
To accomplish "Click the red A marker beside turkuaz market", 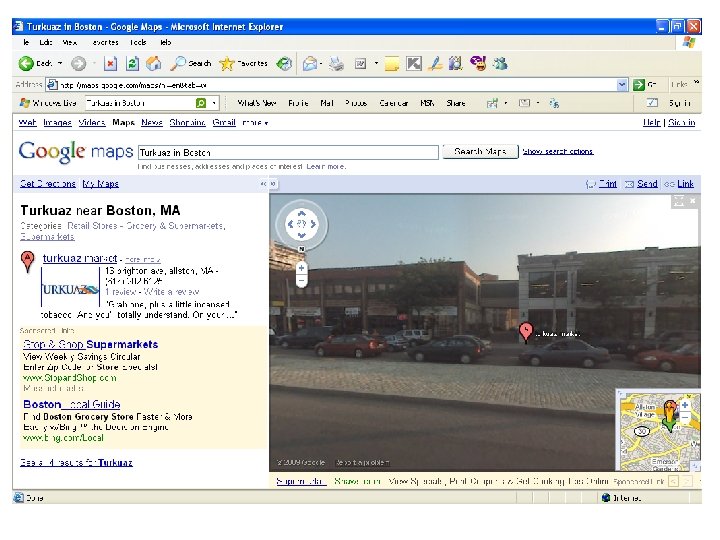I will (28, 261).
